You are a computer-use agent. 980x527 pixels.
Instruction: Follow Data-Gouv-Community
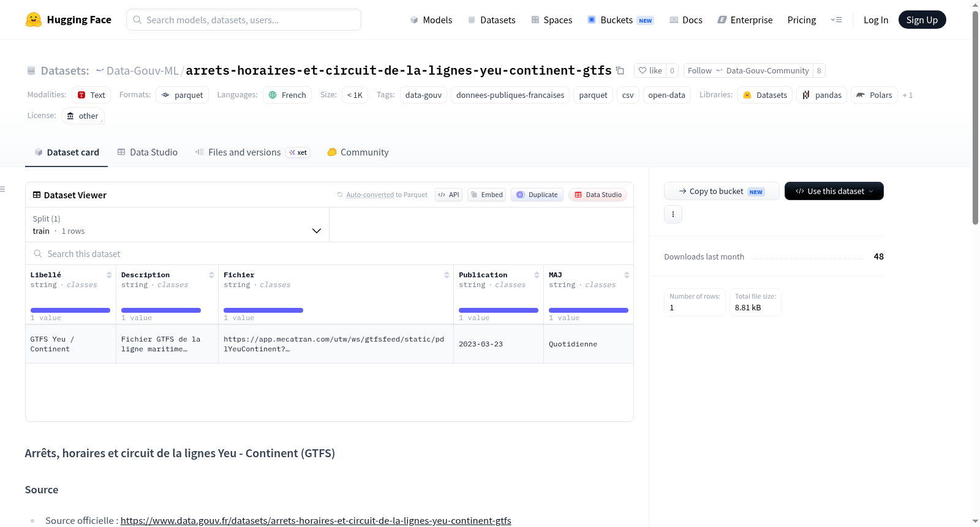point(748,70)
